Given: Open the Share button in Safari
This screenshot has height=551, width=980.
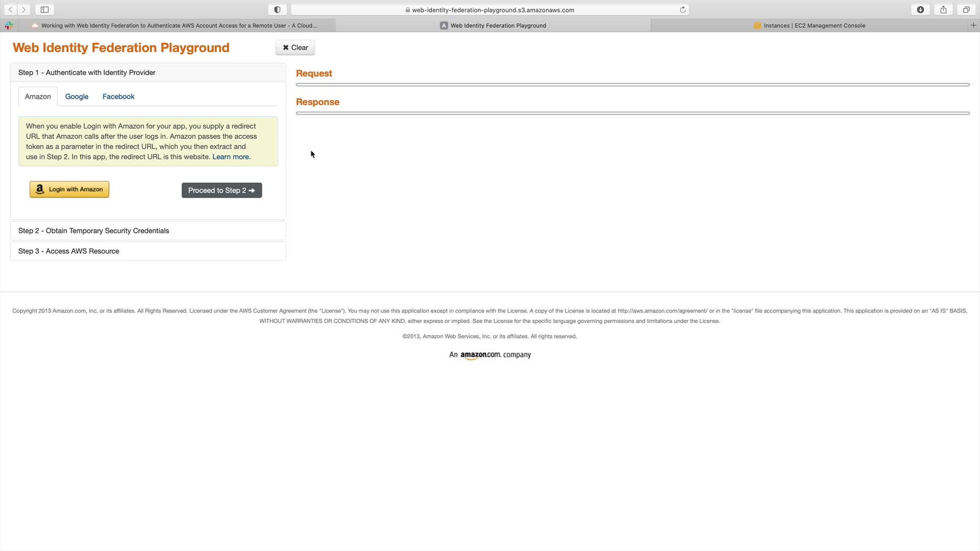Looking at the screenshot, I should point(943,9).
